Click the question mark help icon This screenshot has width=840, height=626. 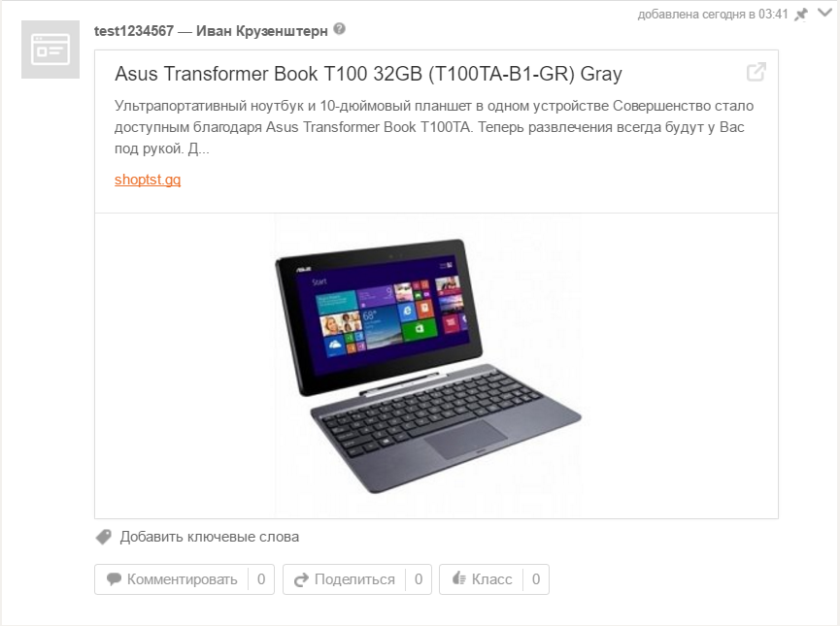point(339,29)
